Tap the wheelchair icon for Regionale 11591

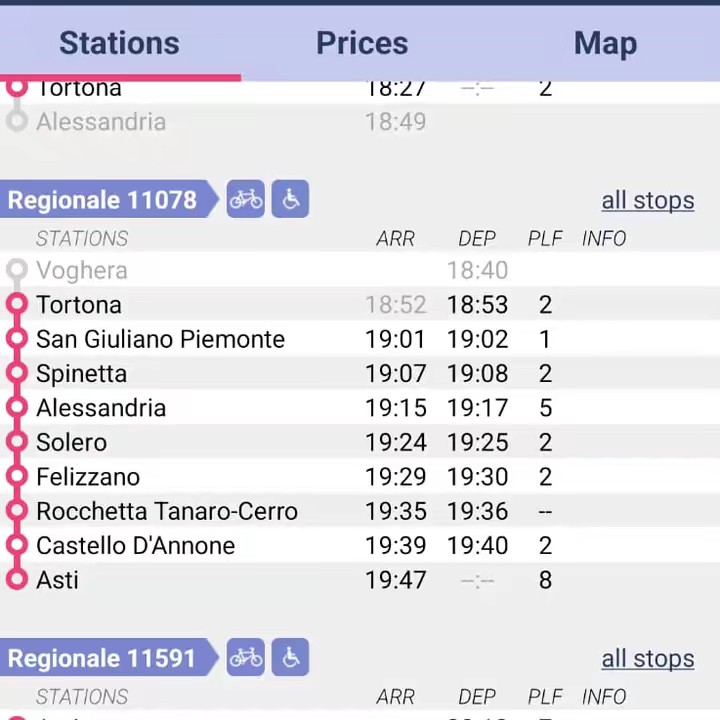pyautogui.click(x=290, y=657)
